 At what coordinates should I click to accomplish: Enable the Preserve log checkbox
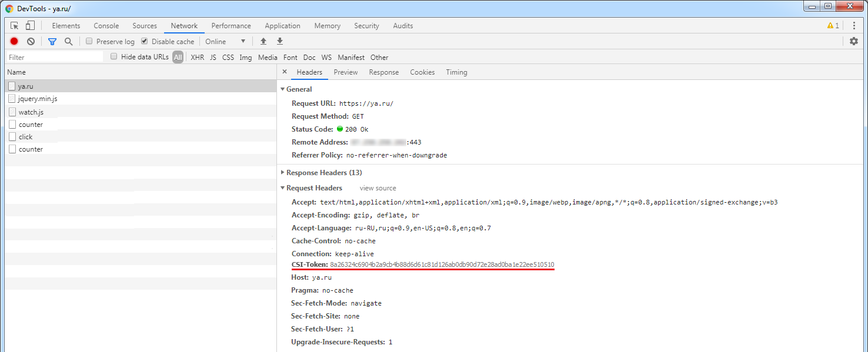point(89,41)
